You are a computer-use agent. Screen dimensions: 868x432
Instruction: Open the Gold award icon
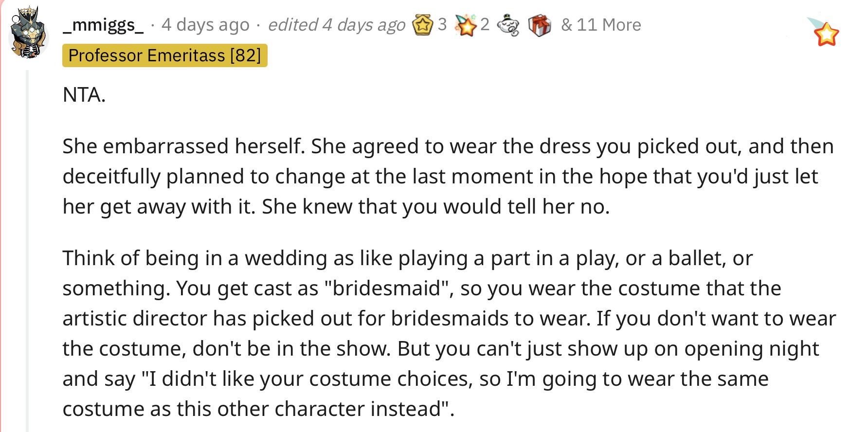click(422, 25)
